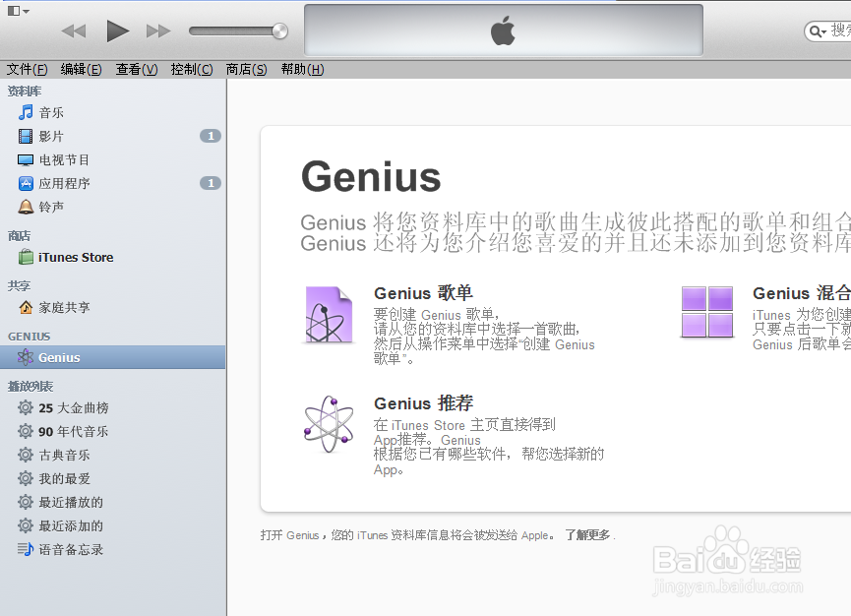Click the Genius 混合 purple squares icon
The height and width of the screenshot is (616, 851).
[707, 312]
